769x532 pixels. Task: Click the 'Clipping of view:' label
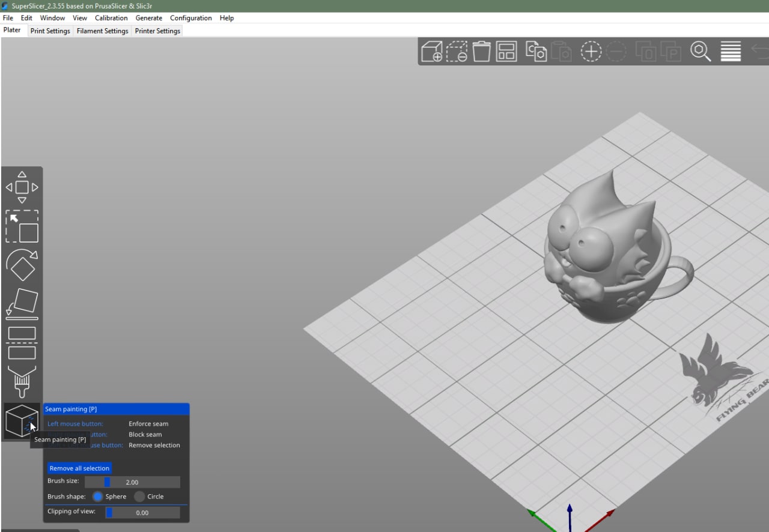[x=71, y=512]
